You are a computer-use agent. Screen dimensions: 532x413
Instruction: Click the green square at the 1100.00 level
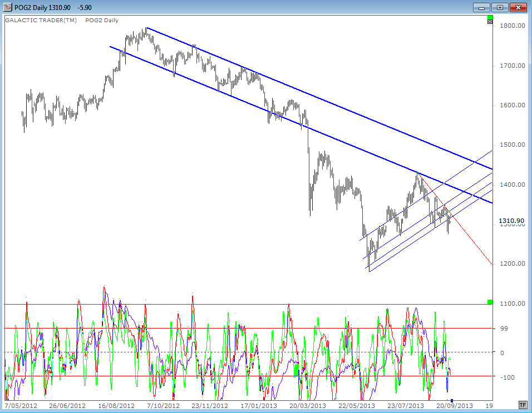490,301
